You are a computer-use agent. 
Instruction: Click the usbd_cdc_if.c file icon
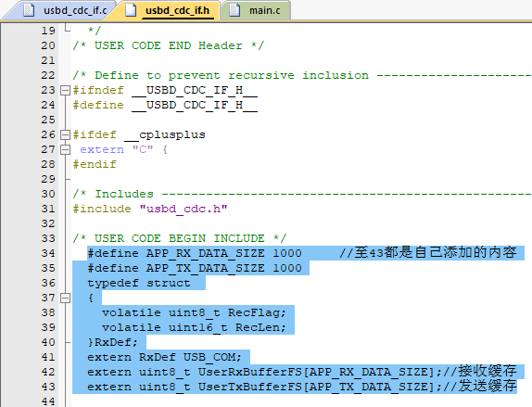point(29,10)
